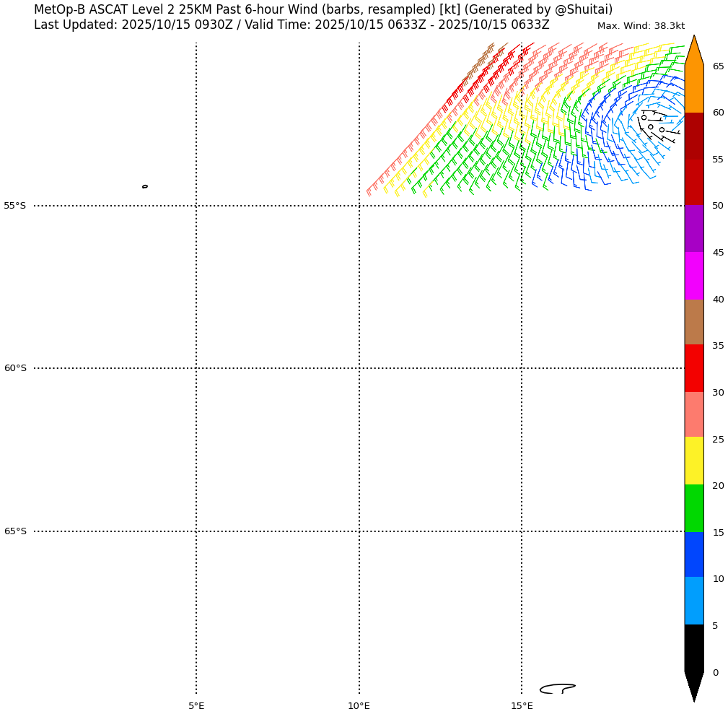This screenshot has height=714, width=728.
Task: Click the purple 45-50 kt colorbar segment
Action: 693,229
